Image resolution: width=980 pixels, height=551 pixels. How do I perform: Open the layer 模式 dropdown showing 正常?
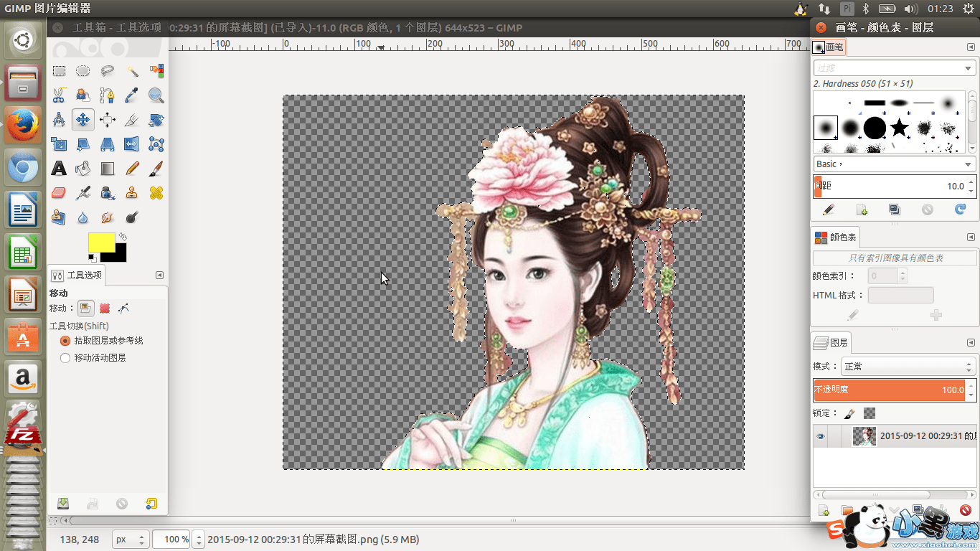[x=908, y=367]
